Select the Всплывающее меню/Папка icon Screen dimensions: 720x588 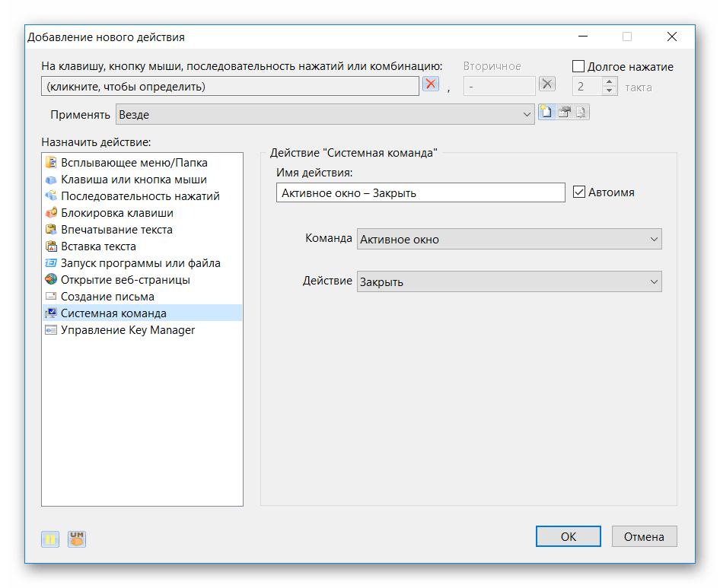point(51,163)
